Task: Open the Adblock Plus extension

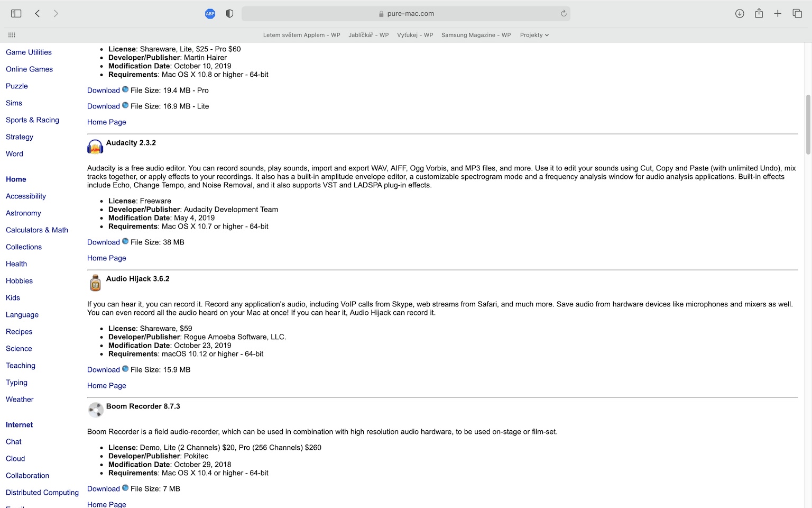Action: click(x=210, y=14)
